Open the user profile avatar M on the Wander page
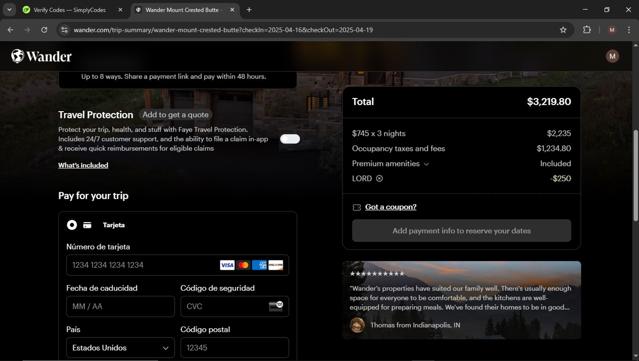Image resolution: width=639 pixels, height=361 pixels. tap(612, 56)
